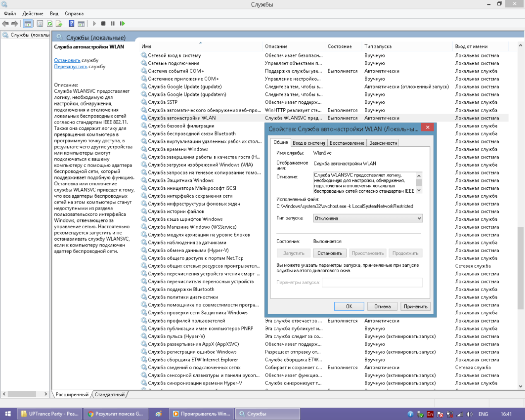Open the blue Help toolbar icon
The height and width of the screenshot is (420, 525).
pos(72,23)
